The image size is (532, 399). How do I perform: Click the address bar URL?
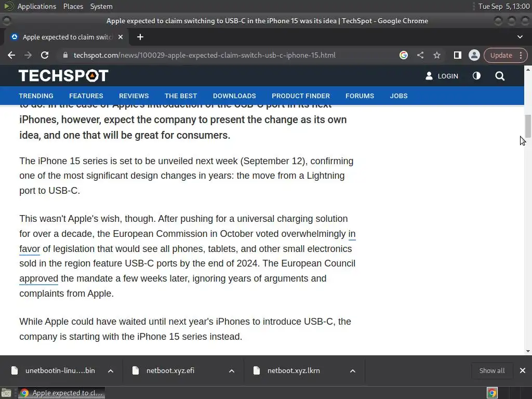[x=205, y=55]
